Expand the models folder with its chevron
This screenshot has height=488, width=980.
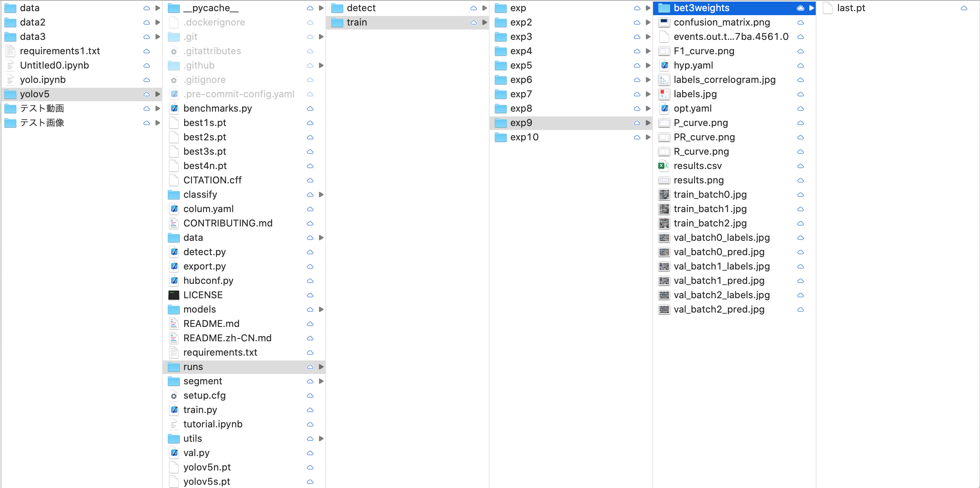click(x=321, y=309)
